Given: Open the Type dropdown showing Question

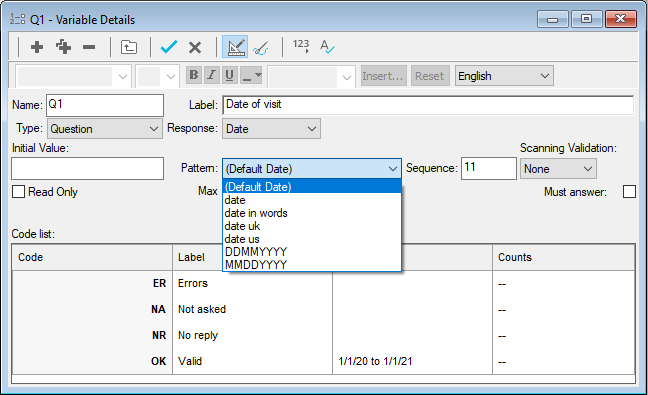Looking at the screenshot, I should (105, 128).
